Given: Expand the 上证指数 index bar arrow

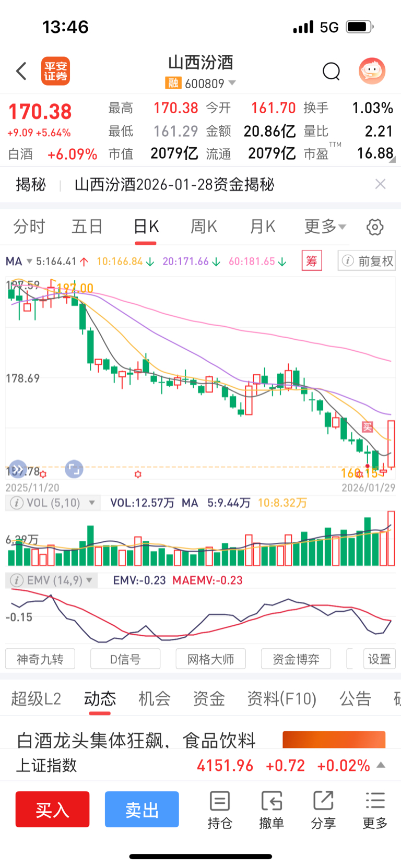Looking at the screenshot, I should [381, 765].
